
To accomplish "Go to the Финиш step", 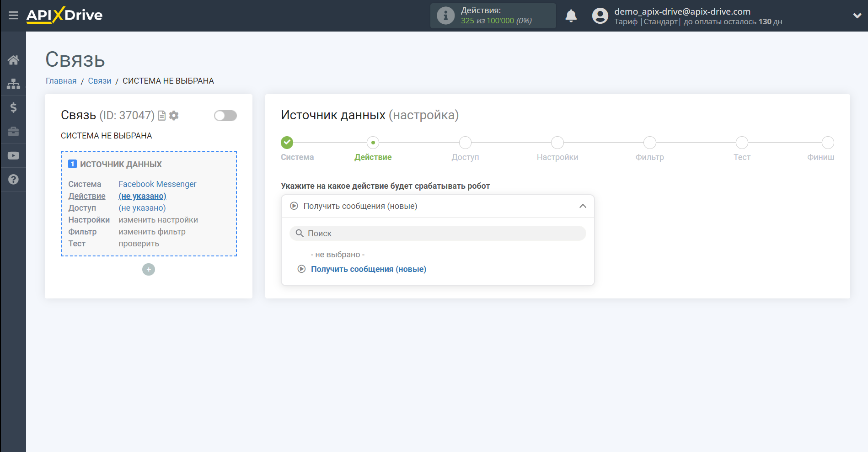I will (828, 143).
